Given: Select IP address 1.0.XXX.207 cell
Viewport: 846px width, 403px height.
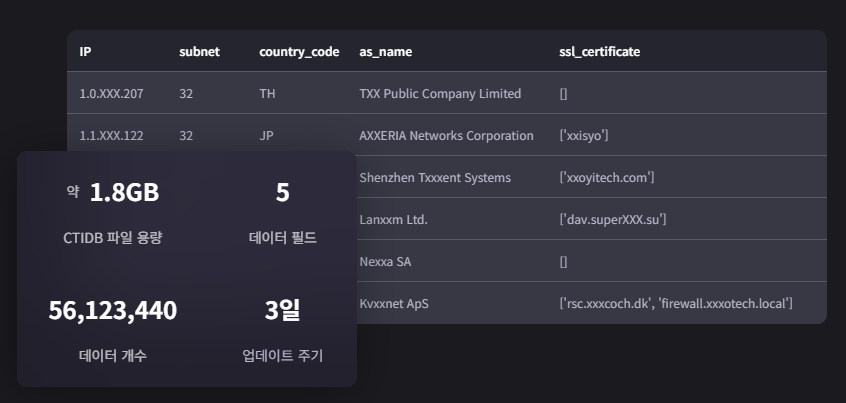Looking at the screenshot, I should click(111, 94).
